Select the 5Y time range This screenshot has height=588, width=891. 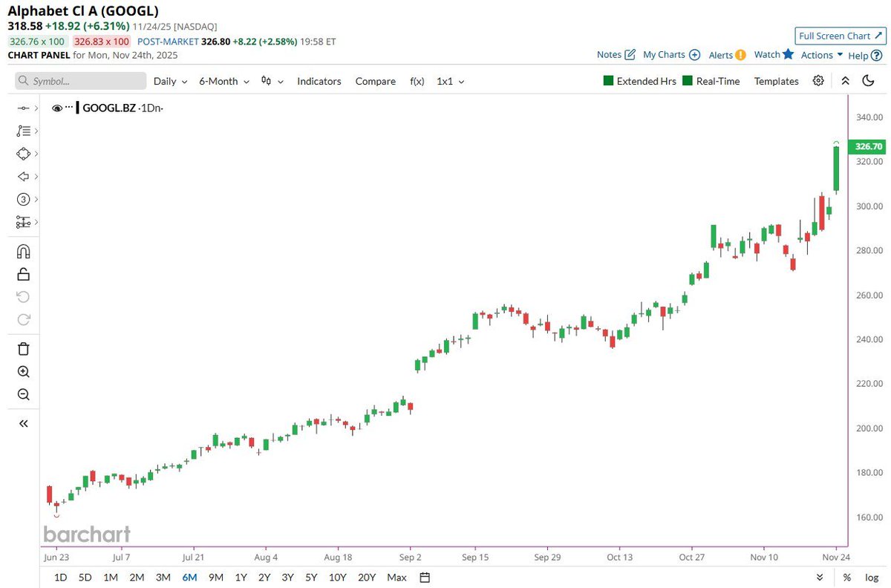tap(312, 577)
